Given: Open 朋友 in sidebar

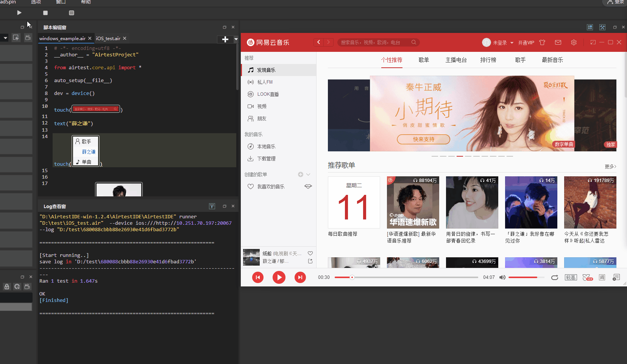Looking at the screenshot, I should (279, 118).
